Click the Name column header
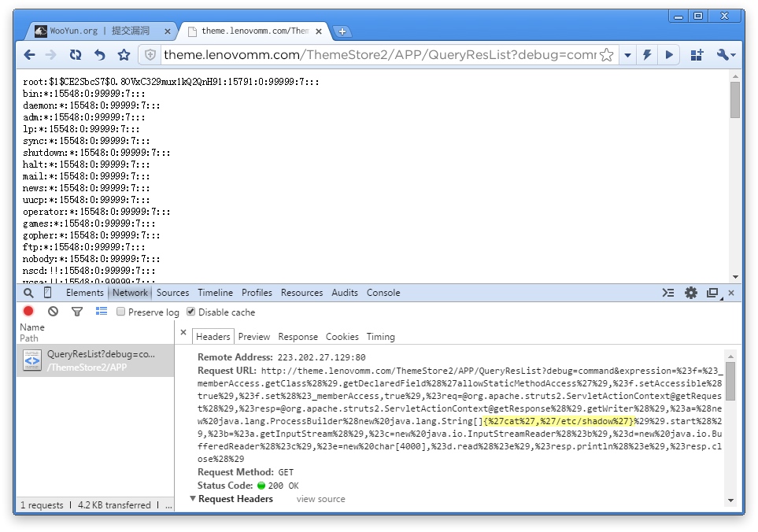758x532 pixels. coord(32,327)
